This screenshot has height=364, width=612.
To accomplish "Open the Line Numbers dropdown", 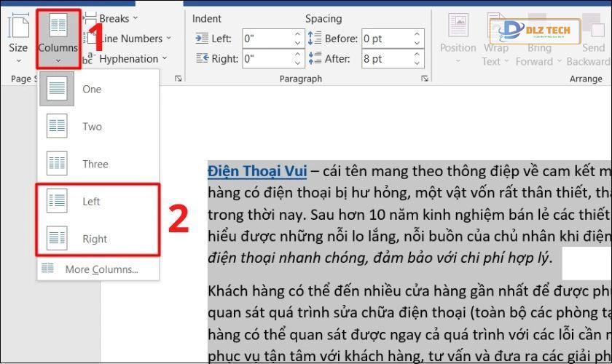I will click(x=135, y=39).
